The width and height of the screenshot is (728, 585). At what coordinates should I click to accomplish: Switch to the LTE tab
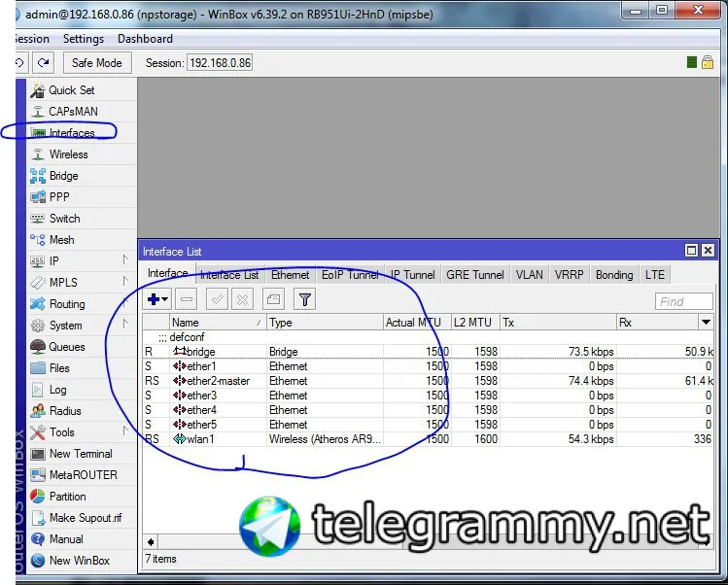pos(655,275)
